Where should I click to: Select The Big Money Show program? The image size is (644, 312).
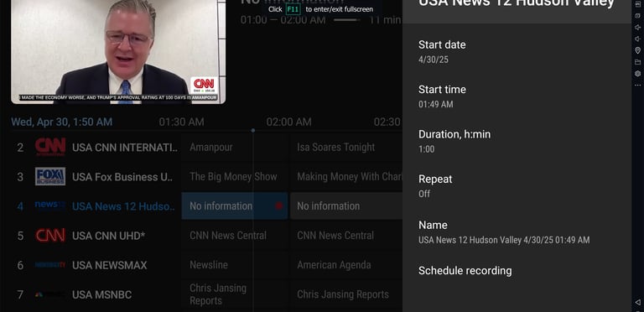pos(235,176)
